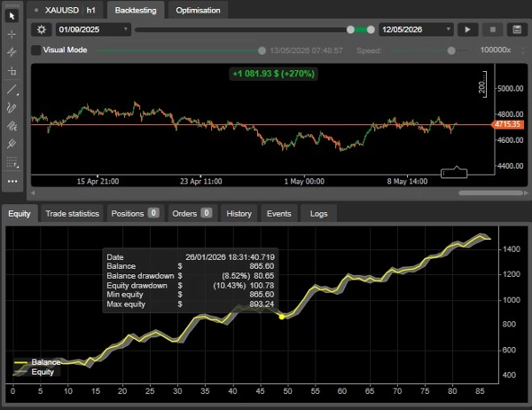Image resolution: width=532 pixels, height=410 pixels.
Task: Open more tools via the three dots
Action: 12,181
